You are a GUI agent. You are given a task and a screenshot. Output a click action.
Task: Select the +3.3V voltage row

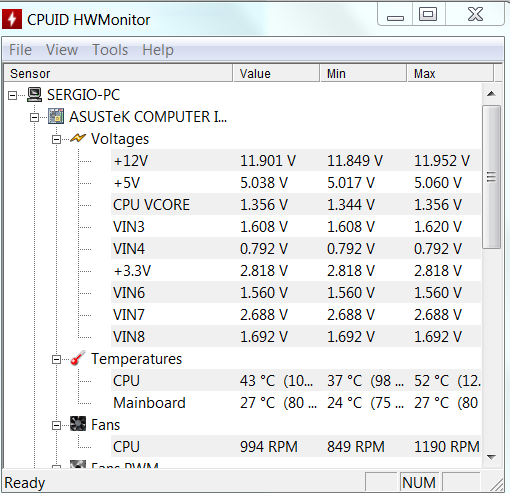pyautogui.click(x=296, y=270)
